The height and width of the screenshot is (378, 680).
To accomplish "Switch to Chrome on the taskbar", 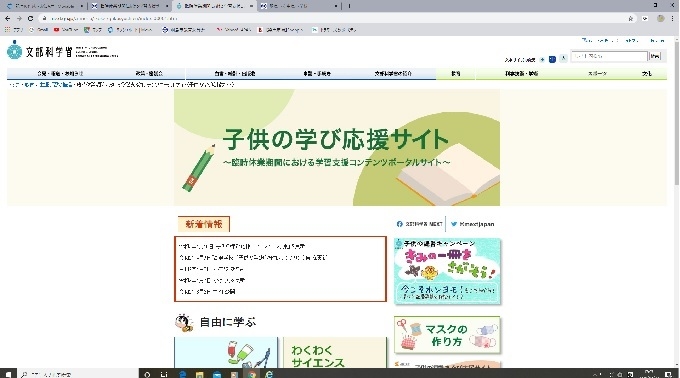I will pos(252,374).
